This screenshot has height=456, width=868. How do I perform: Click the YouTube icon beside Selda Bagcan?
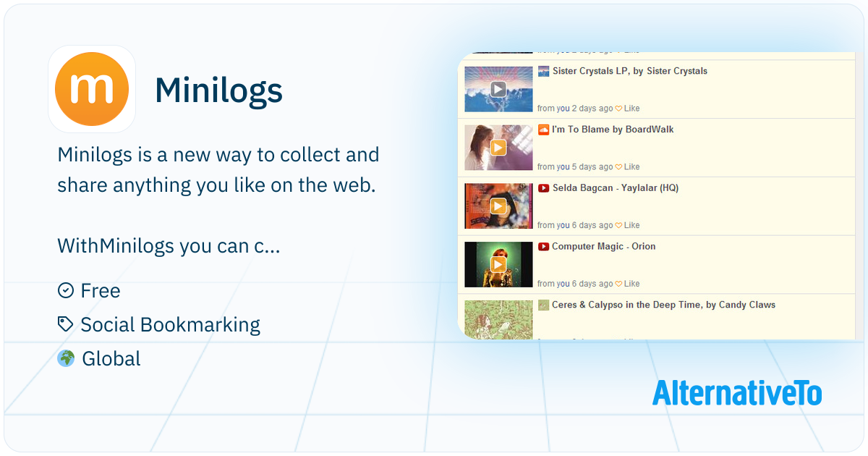pyautogui.click(x=543, y=188)
